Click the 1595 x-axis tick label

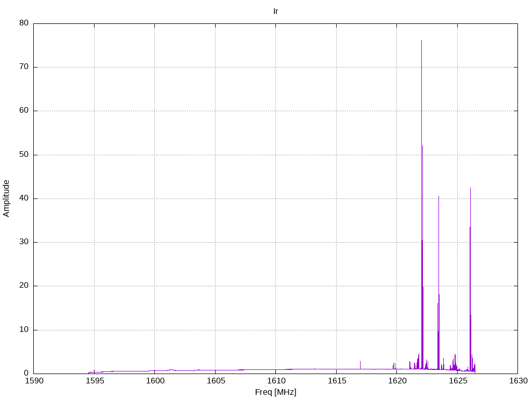point(95,381)
